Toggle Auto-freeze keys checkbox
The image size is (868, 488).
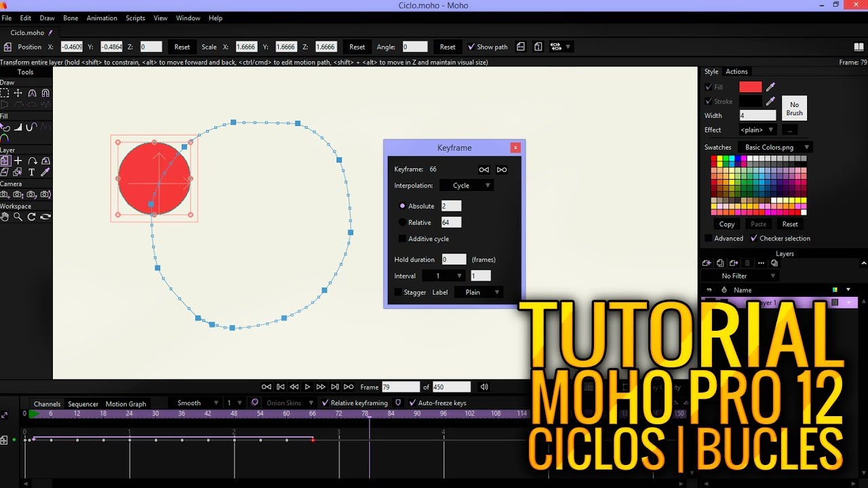[412, 403]
